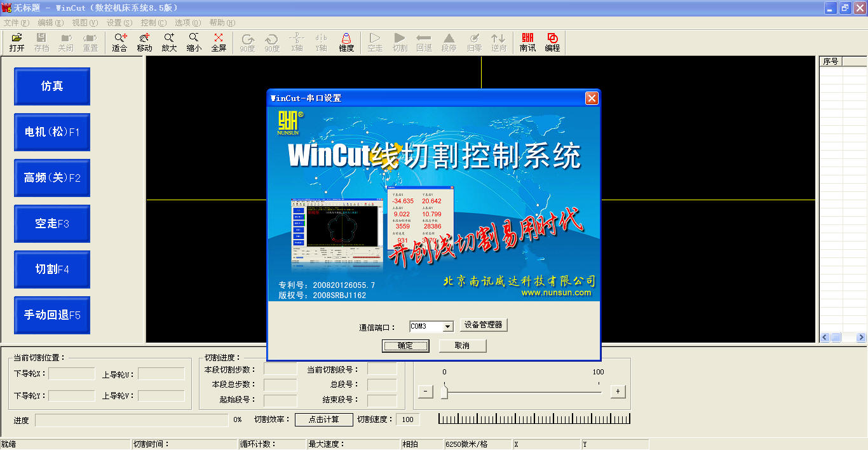Expand the 通信端口 COM3 dropdown
The image size is (868, 450).
[x=448, y=326]
